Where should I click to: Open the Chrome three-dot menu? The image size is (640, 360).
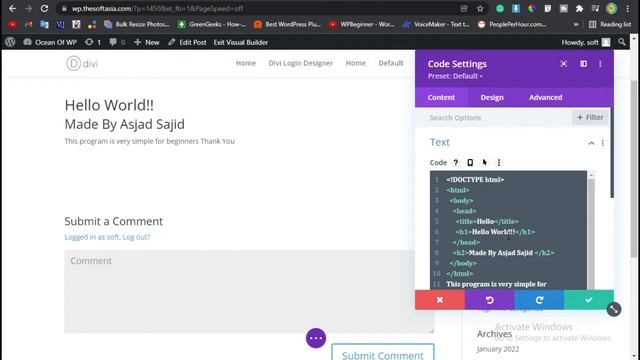[628, 8]
